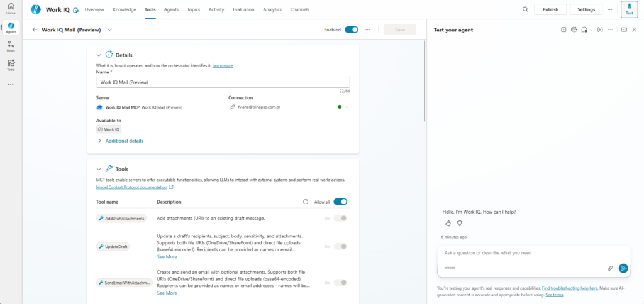The height and width of the screenshot is (304, 644).
Task: Switch to Overview tab
Action: pyautogui.click(x=94, y=9)
